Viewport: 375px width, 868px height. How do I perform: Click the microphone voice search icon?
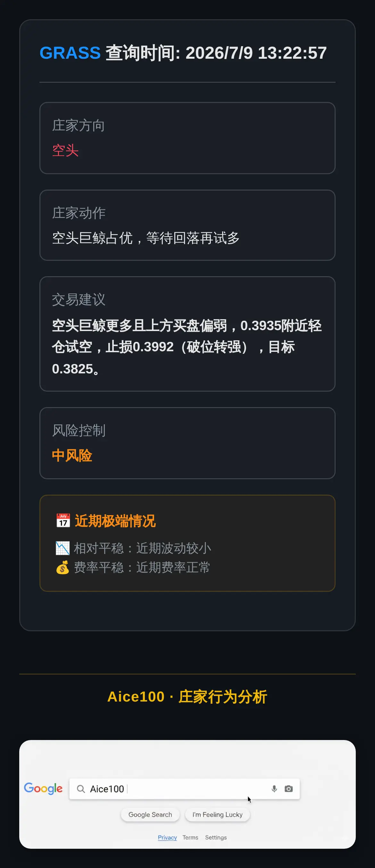(x=274, y=788)
